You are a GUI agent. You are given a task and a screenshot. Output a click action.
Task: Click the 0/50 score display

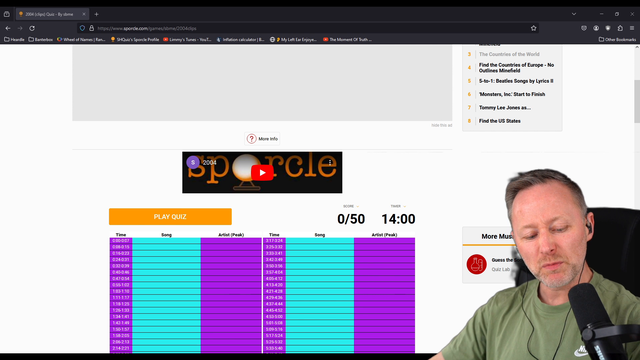click(x=351, y=219)
